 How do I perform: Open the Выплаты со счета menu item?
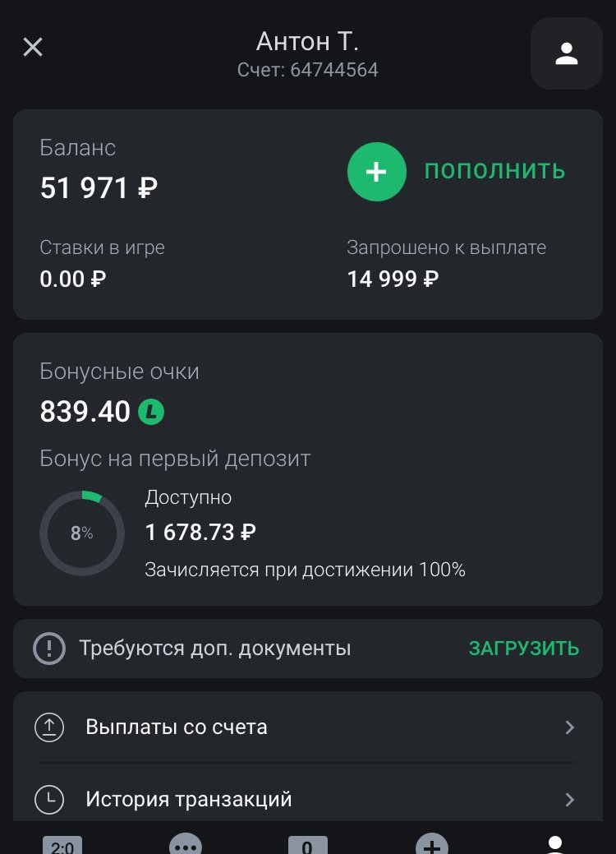click(x=177, y=727)
